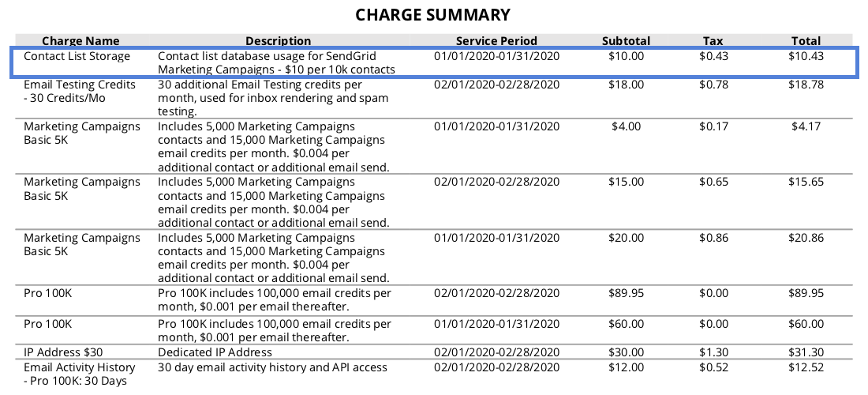The width and height of the screenshot is (868, 395).
Task: Click the $12.52 total amount
Action: tap(806, 367)
